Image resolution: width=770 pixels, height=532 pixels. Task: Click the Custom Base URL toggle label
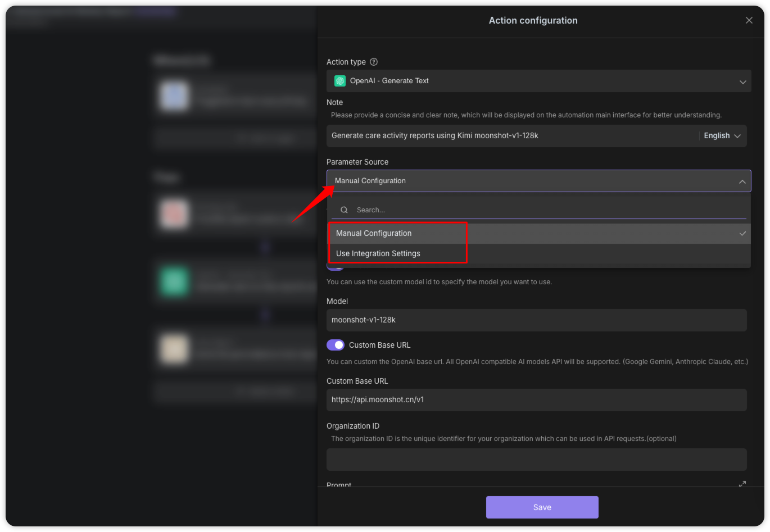coord(380,345)
